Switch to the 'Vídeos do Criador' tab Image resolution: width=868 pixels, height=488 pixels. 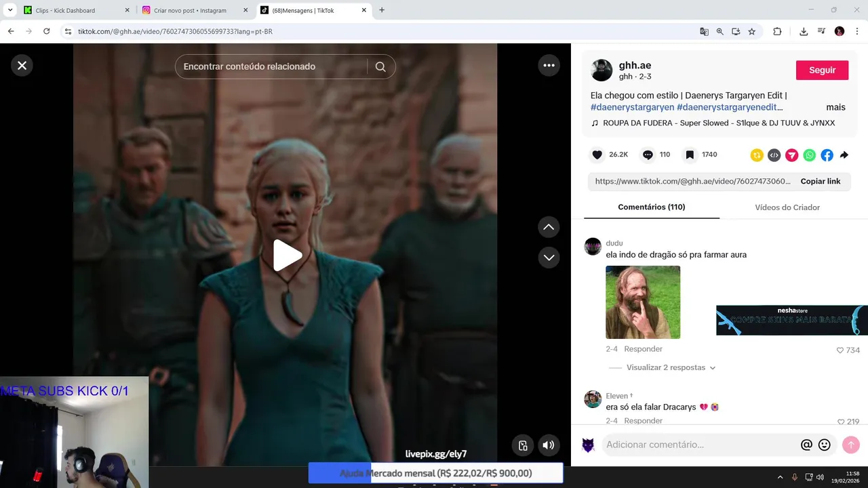click(x=787, y=207)
